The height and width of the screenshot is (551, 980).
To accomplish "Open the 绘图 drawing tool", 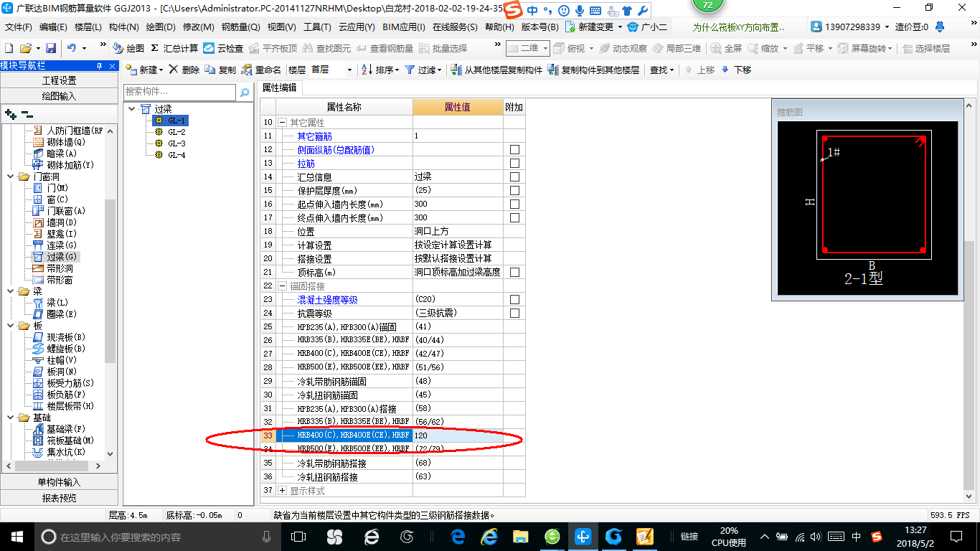I will coord(128,48).
